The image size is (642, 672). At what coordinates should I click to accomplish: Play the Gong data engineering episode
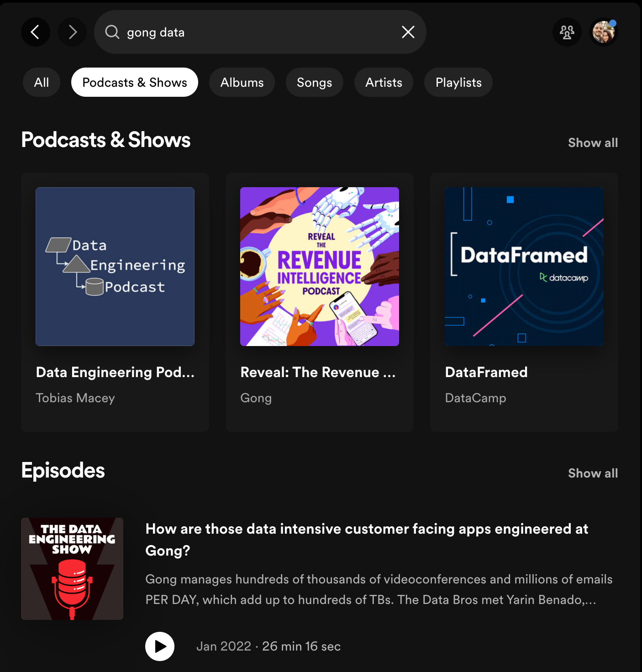click(x=160, y=646)
